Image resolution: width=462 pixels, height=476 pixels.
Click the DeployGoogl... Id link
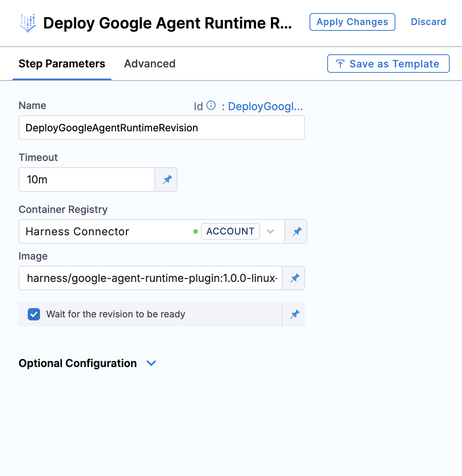pos(265,106)
